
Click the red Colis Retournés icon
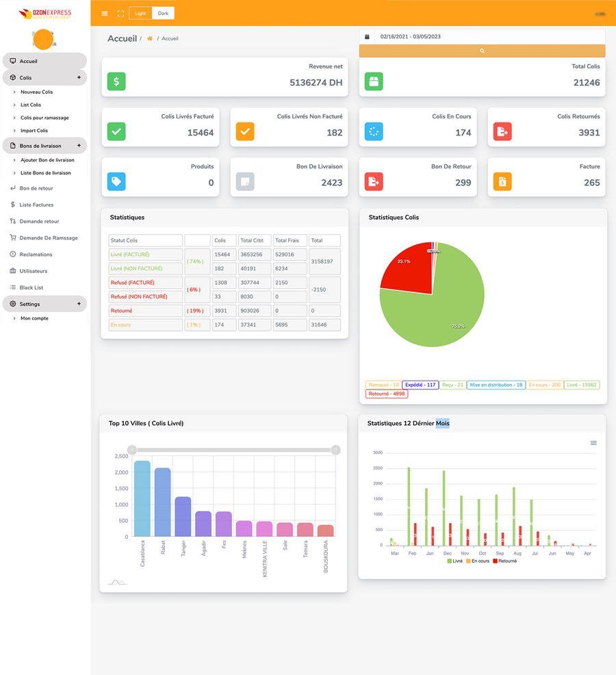tap(503, 131)
